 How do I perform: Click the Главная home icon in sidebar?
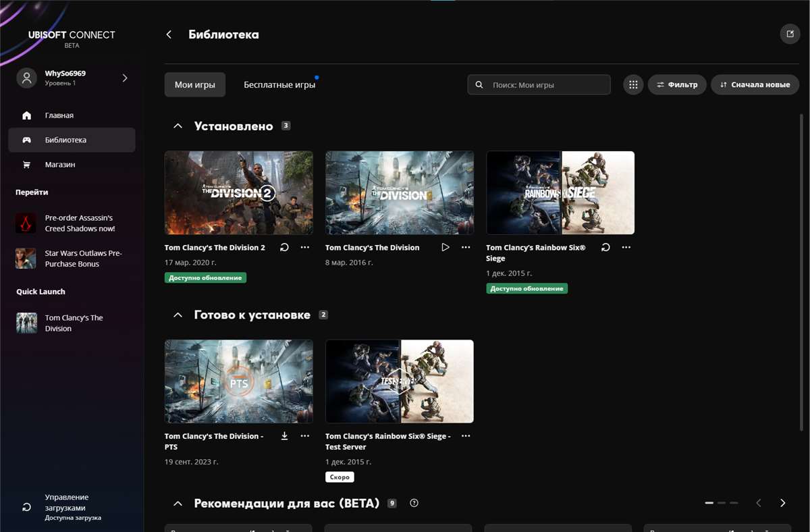pyautogui.click(x=26, y=115)
